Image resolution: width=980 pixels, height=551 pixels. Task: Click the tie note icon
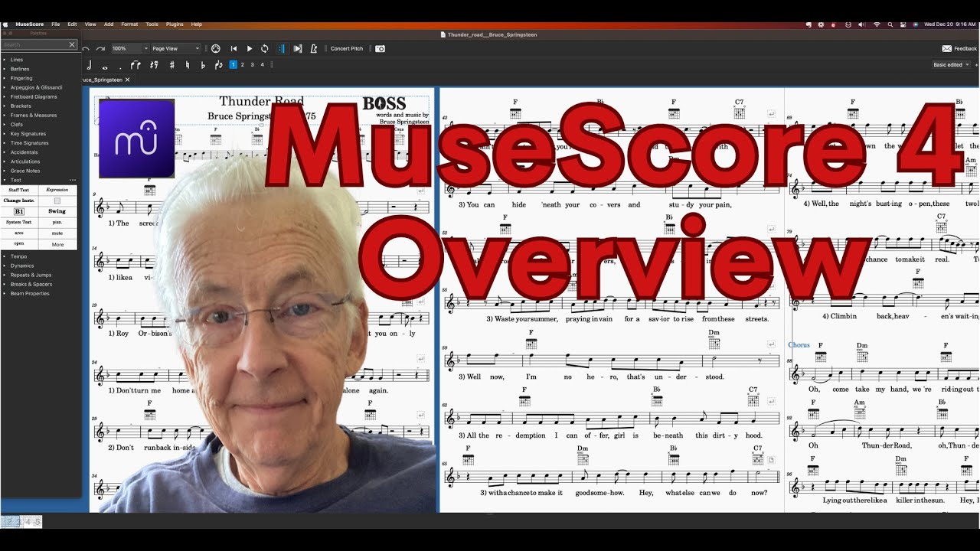[136, 65]
